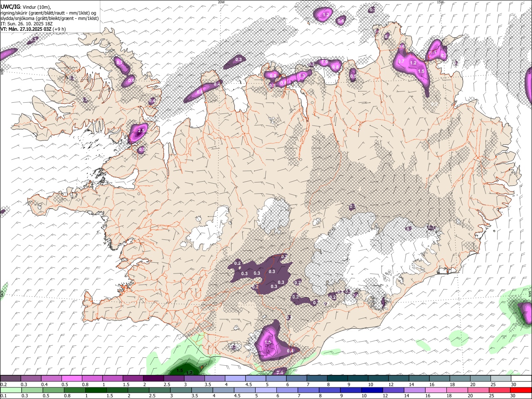Click the 0.1 label on the lower scale
This screenshot has width=532, height=399.
tap(4, 396)
